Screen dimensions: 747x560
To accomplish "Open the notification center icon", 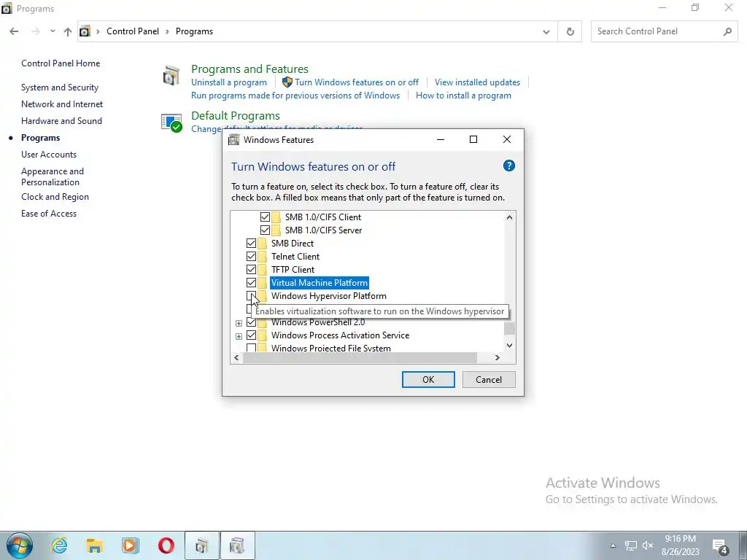I will coord(719,547).
